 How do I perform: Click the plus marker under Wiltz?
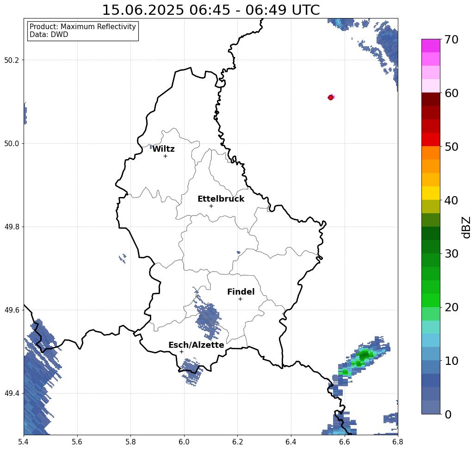click(166, 156)
